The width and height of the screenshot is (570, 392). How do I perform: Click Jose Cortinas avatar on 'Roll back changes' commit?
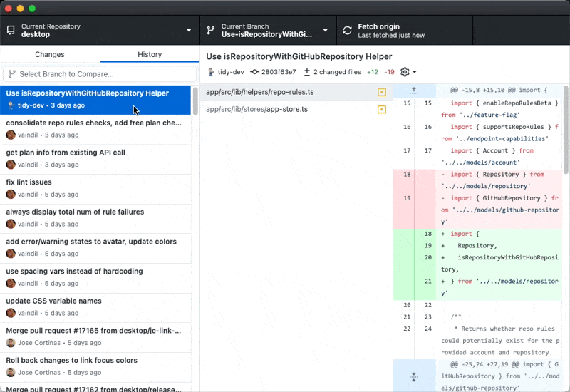(x=11, y=372)
